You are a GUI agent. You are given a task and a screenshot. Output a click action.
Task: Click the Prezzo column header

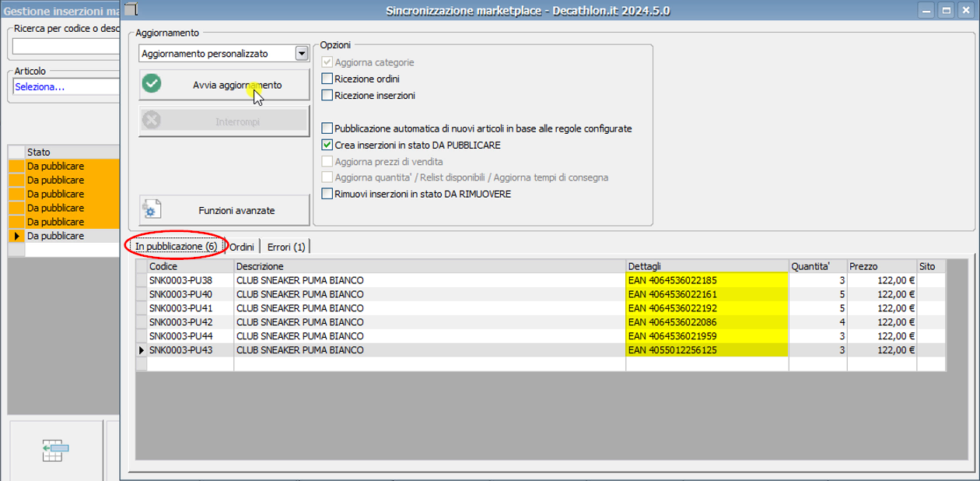tap(882, 266)
